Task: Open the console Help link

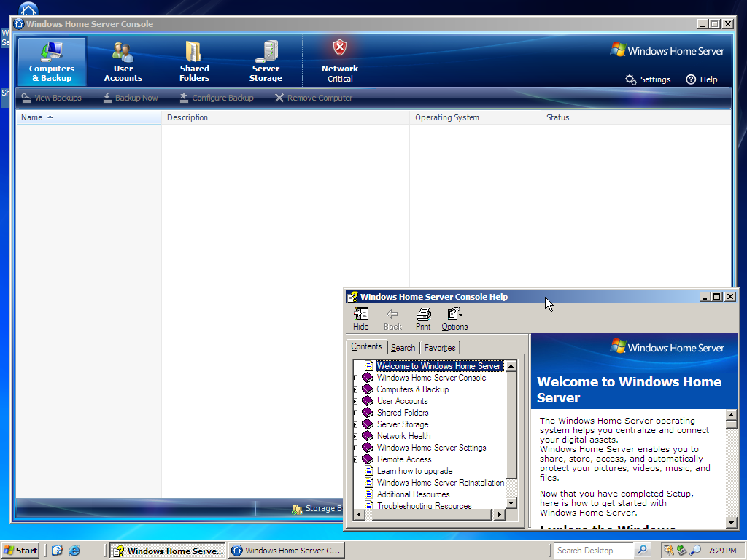Action: pyautogui.click(x=702, y=79)
